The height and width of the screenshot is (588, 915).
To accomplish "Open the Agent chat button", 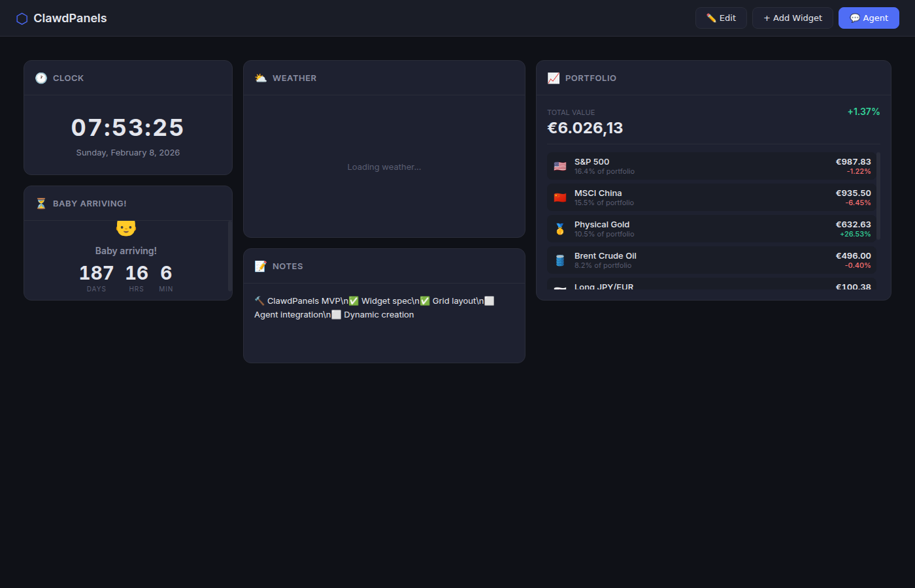I will tap(869, 18).
